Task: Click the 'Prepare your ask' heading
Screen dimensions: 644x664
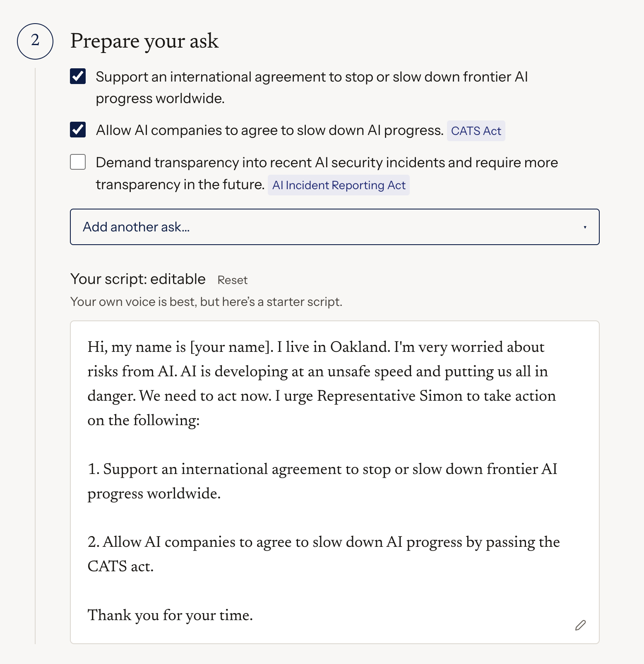Action: [144, 41]
